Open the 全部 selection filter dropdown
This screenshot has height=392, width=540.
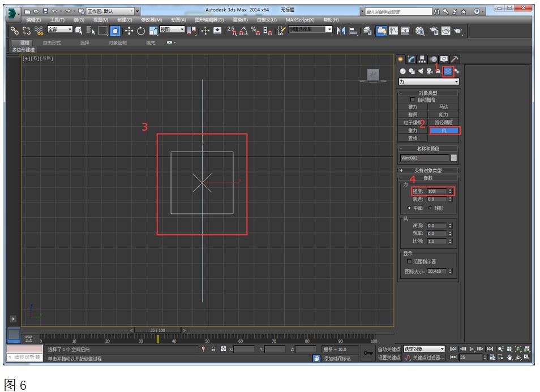tap(60, 29)
